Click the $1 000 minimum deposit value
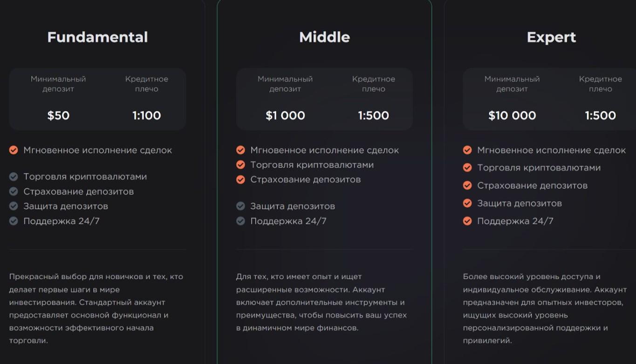 (285, 115)
